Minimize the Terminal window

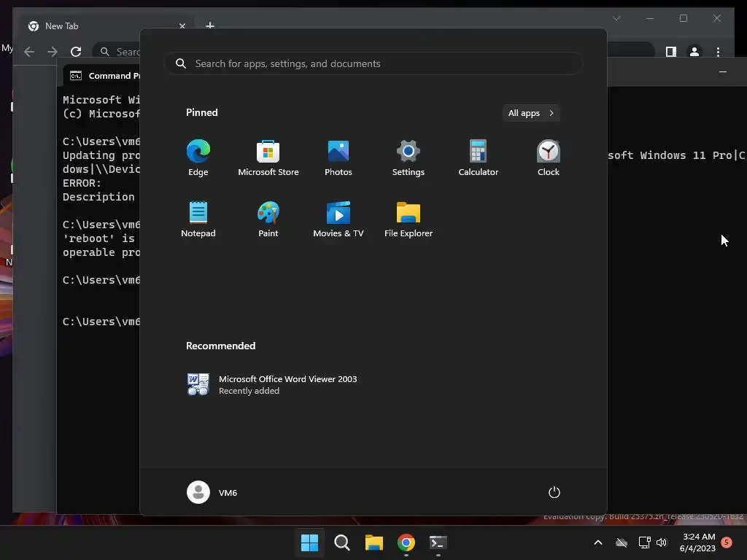723,72
